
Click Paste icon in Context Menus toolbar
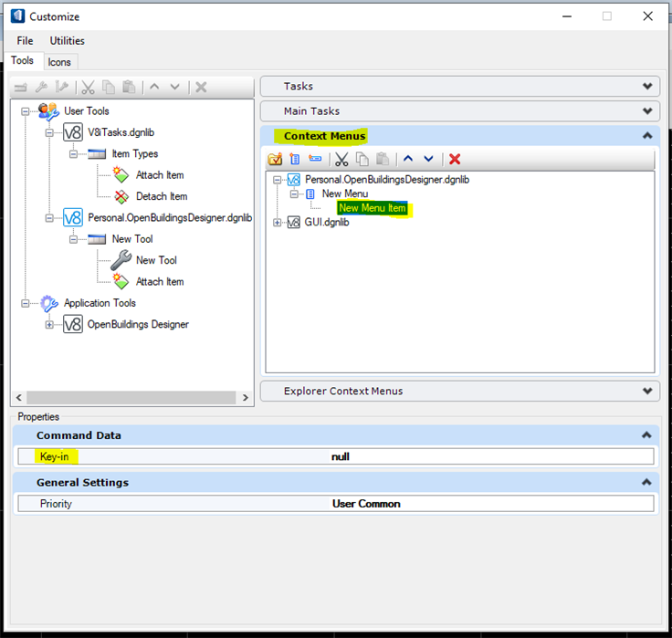pyautogui.click(x=383, y=160)
